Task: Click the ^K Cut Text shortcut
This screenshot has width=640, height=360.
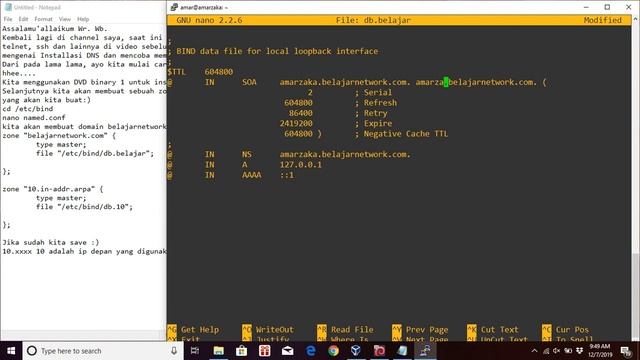Action: pos(493,329)
